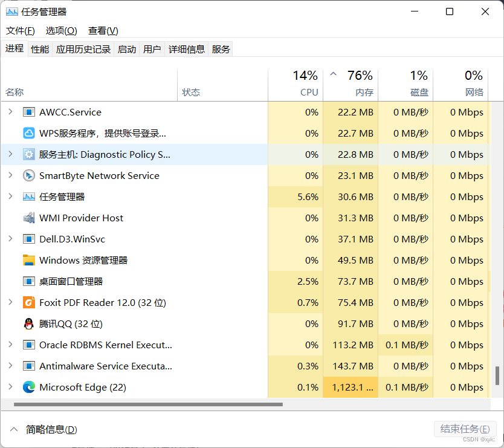Viewport: 504px width, 448px height.
Task: Click the 简略信息(D) link text
Action: 51,430
